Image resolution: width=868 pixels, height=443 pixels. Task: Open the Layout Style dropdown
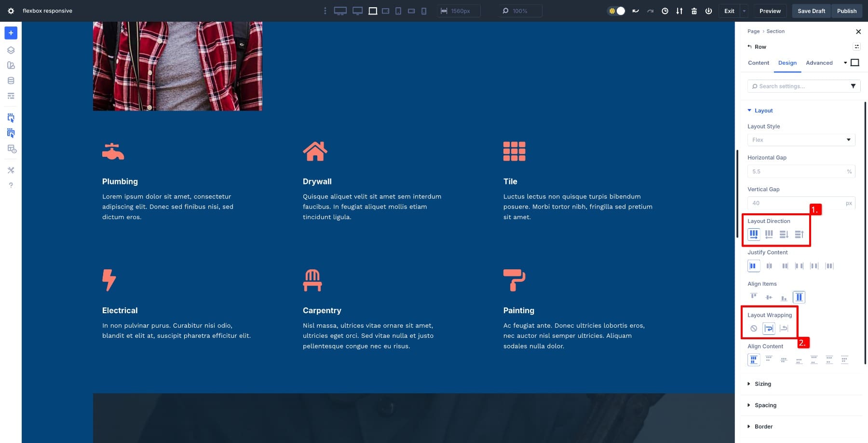coord(801,140)
